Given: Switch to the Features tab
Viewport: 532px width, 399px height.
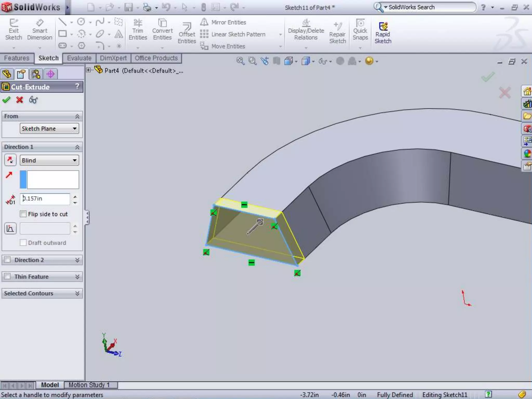Looking at the screenshot, I should click(17, 58).
